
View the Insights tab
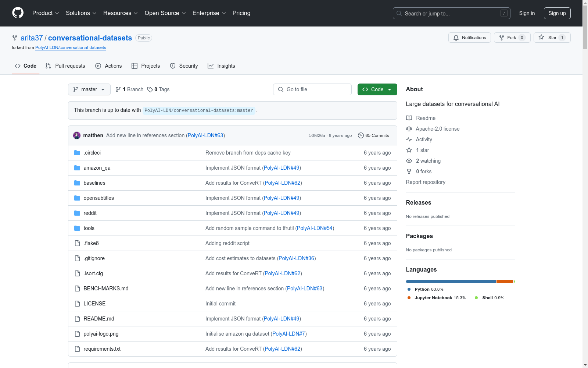tap(221, 66)
